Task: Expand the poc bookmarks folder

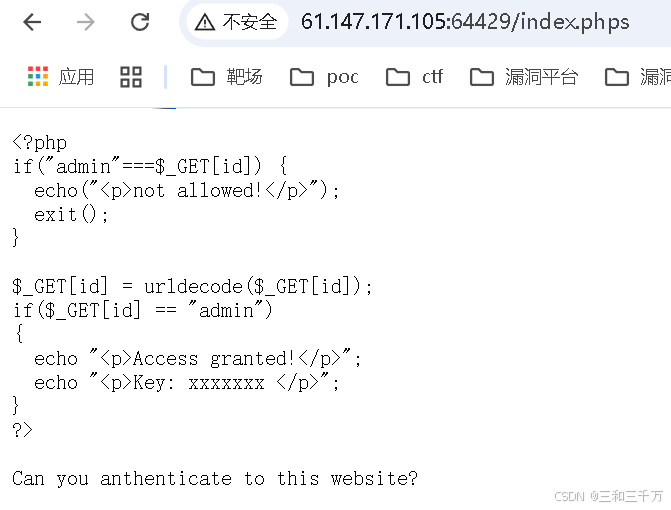Action: [324, 77]
